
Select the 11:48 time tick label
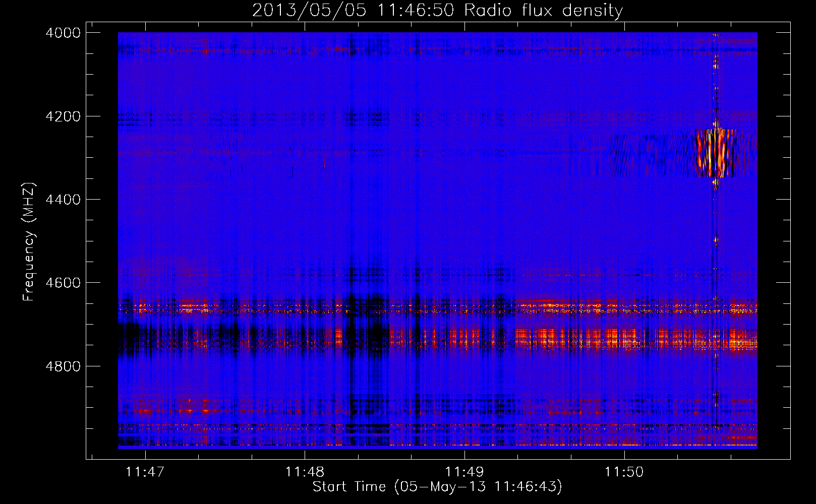click(305, 472)
